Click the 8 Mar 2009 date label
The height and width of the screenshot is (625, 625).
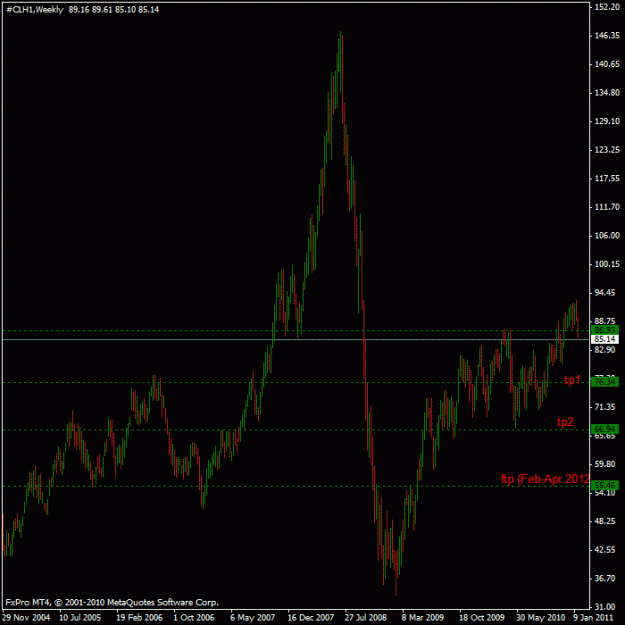pyautogui.click(x=423, y=618)
